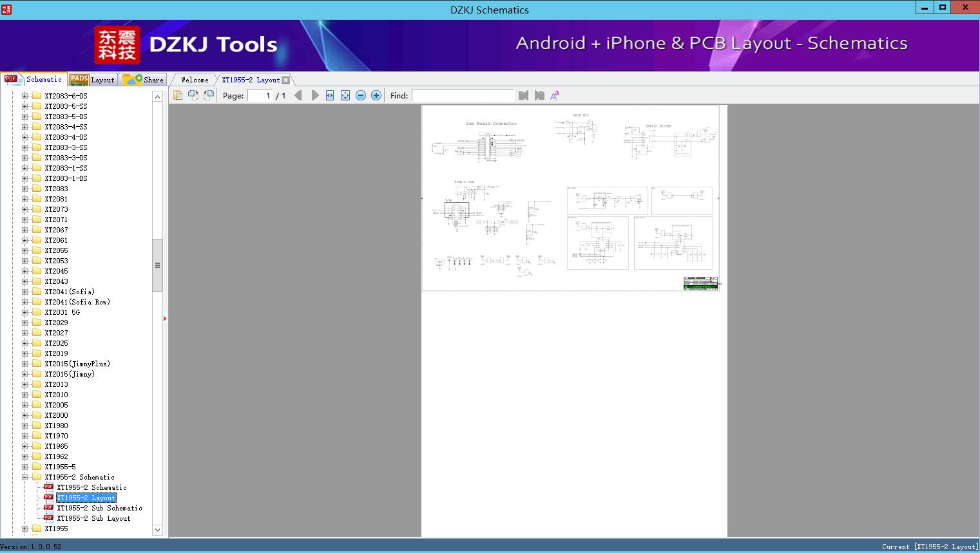
Task: Click the Welcome tab
Action: pos(194,79)
